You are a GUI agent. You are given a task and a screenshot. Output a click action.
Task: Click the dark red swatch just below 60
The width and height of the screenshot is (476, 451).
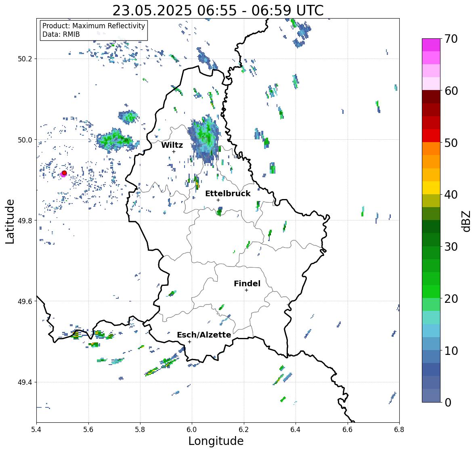431,97
